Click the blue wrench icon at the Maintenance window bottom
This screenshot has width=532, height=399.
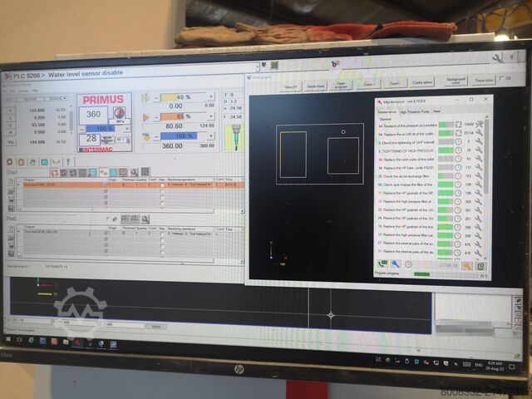coord(396,264)
